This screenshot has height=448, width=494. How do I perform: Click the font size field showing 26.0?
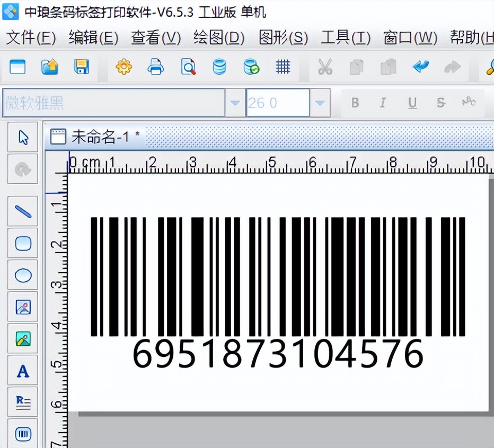(x=278, y=103)
